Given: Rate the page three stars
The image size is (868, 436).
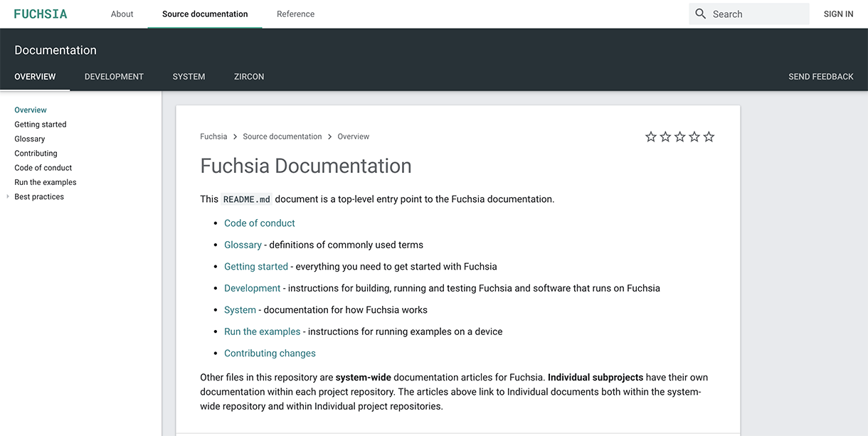Looking at the screenshot, I should (x=679, y=137).
